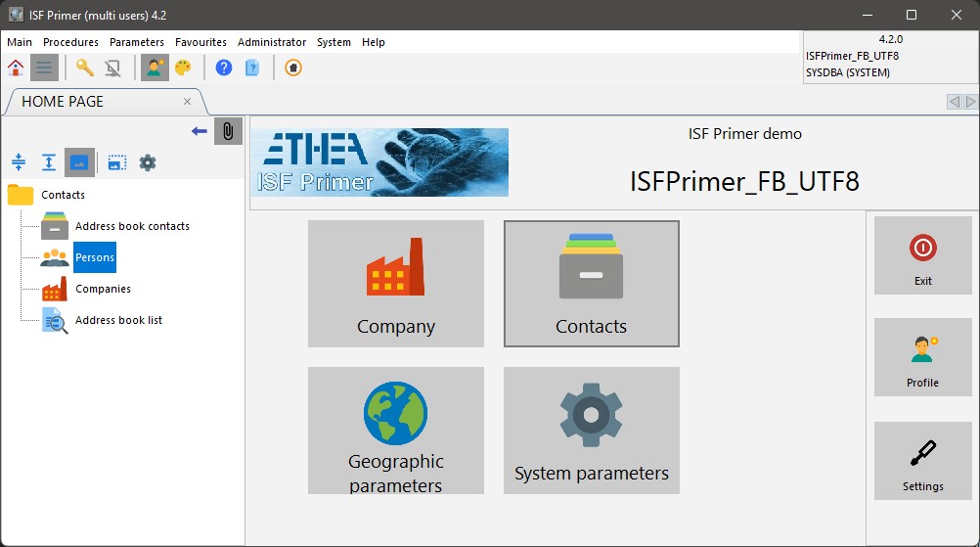Viewport: 980px width, 547px height.
Task: Click the golden key toolbar icon
Action: coord(85,68)
